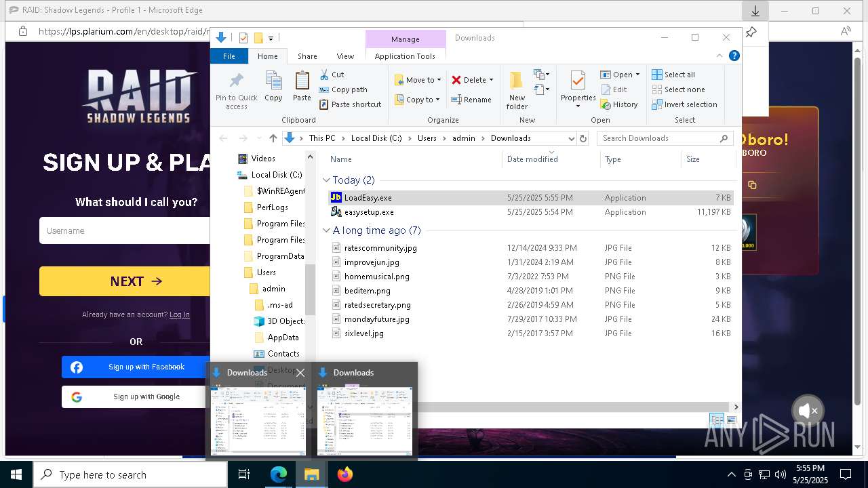Collapse the Today (2) group
The image size is (868, 488).
(327, 180)
